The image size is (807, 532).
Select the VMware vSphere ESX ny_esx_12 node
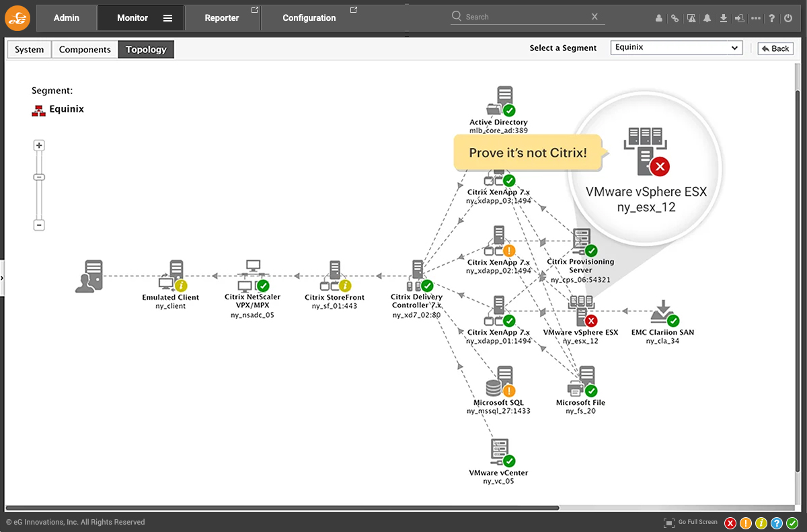583,311
